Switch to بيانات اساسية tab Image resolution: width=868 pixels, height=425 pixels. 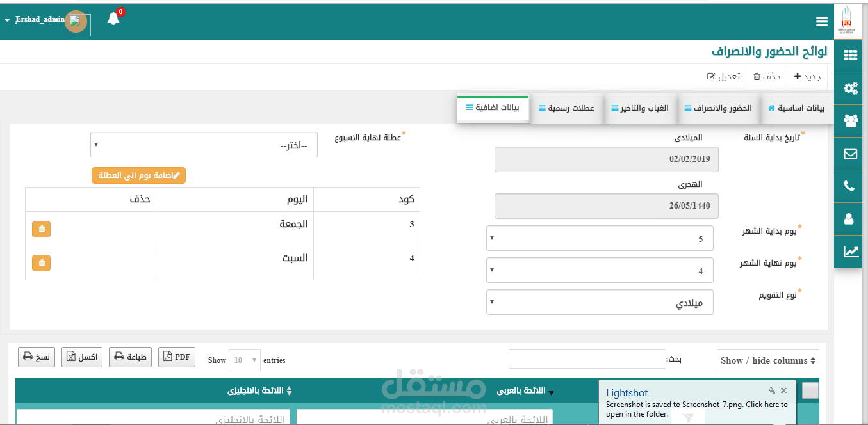pyautogui.click(x=796, y=108)
